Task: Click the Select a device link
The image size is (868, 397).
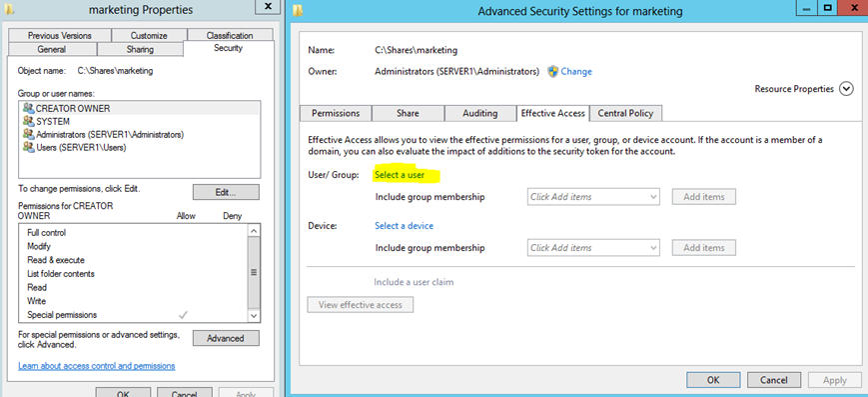Action: pyautogui.click(x=405, y=226)
